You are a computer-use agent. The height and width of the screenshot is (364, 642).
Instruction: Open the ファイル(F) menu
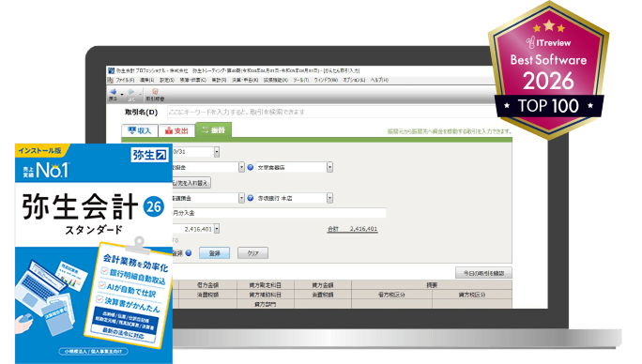[x=125, y=81]
